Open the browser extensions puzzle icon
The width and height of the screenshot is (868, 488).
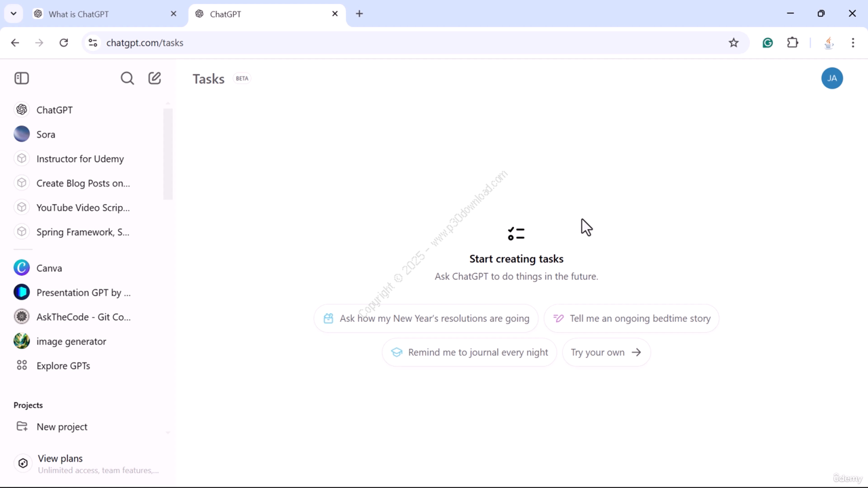(x=793, y=43)
